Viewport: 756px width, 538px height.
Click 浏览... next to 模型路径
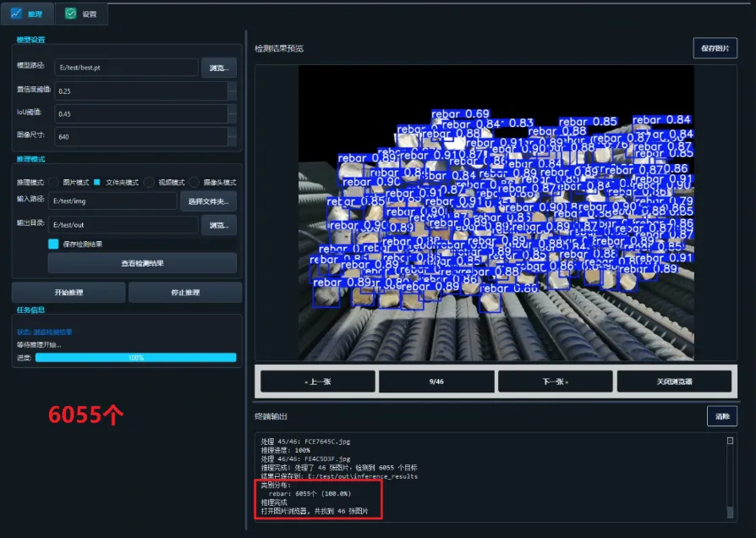tap(214, 69)
